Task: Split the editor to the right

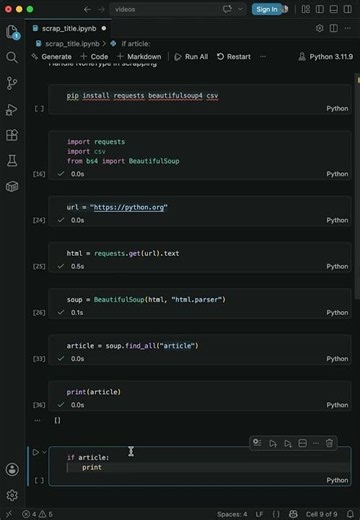Action: pos(333,28)
